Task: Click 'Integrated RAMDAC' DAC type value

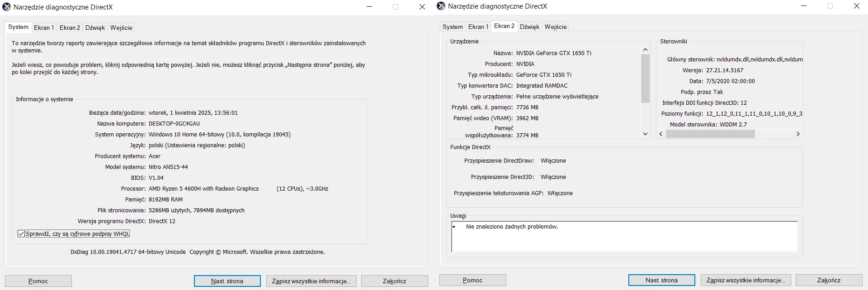Action: pyautogui.click(x=542, y=85)
